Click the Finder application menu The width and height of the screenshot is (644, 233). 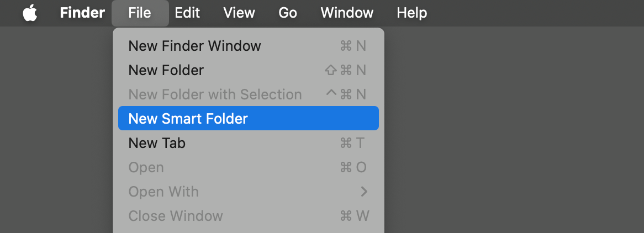[x=82, y=13]
